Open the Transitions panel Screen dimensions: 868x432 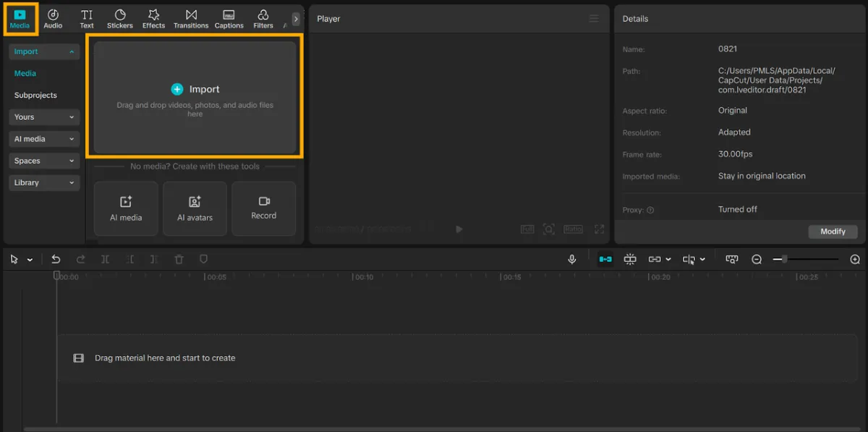[191, 19]
